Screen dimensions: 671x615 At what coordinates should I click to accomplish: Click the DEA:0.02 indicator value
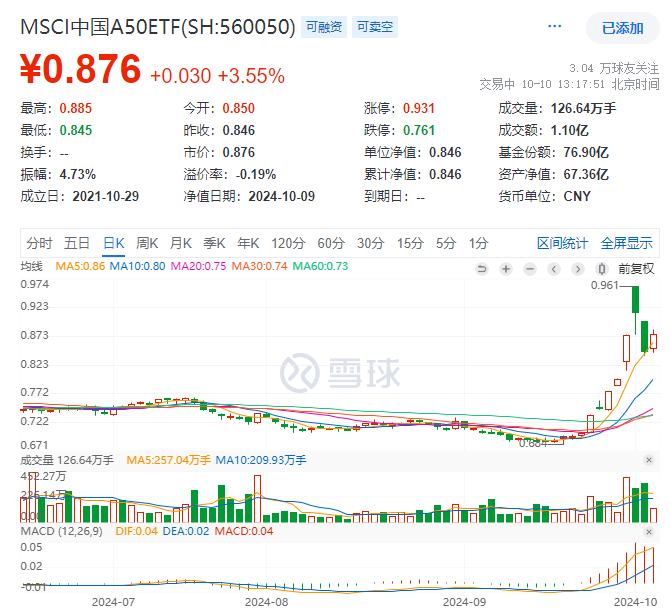point(186,532)
